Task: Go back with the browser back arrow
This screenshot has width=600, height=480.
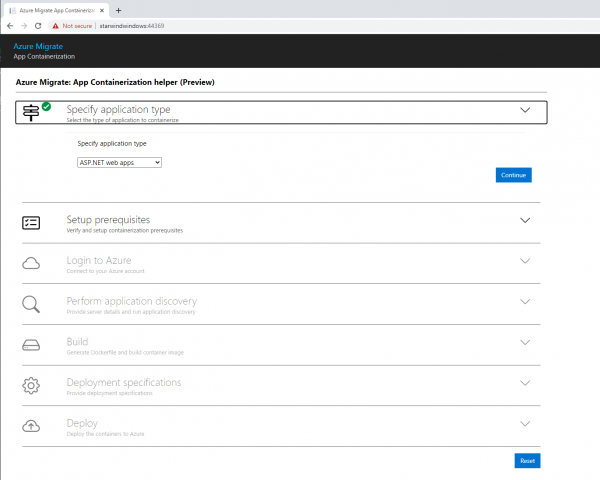Action: (10, 26)
